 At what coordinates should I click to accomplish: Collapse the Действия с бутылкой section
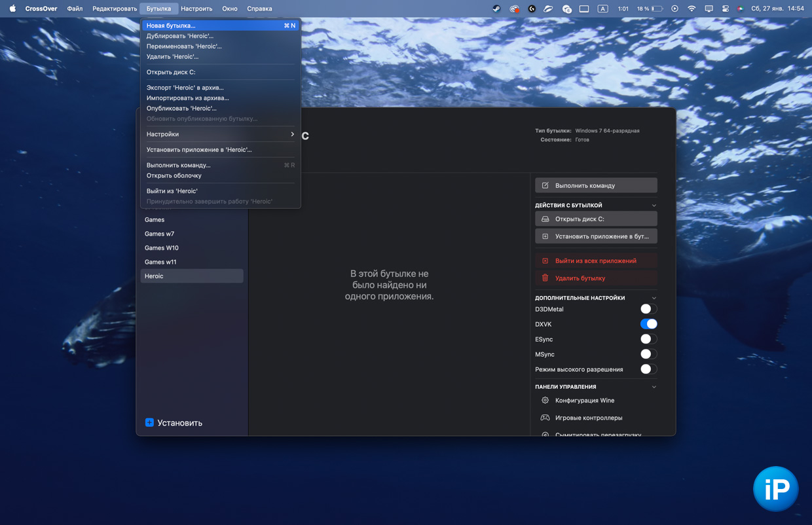[x=654, y=206]
